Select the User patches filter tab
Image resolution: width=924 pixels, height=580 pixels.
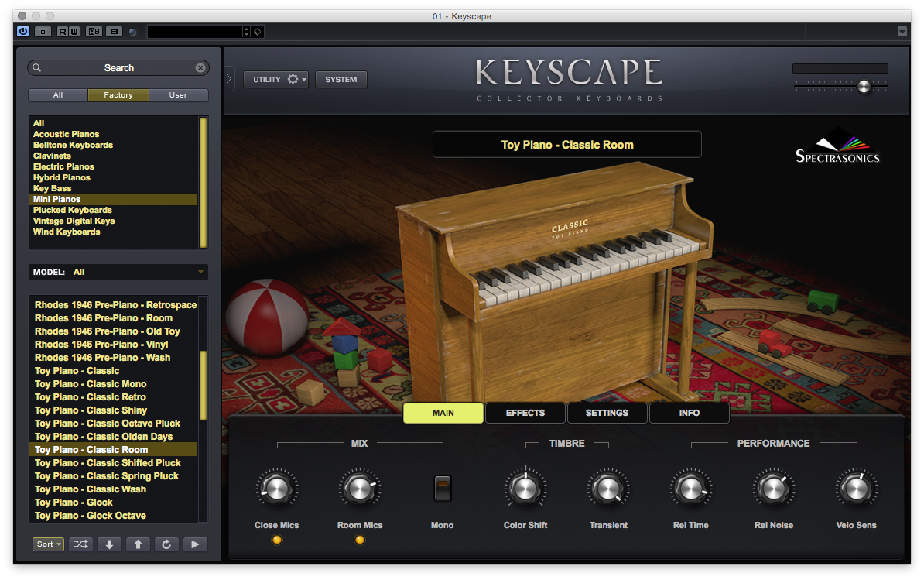point(178,95)
